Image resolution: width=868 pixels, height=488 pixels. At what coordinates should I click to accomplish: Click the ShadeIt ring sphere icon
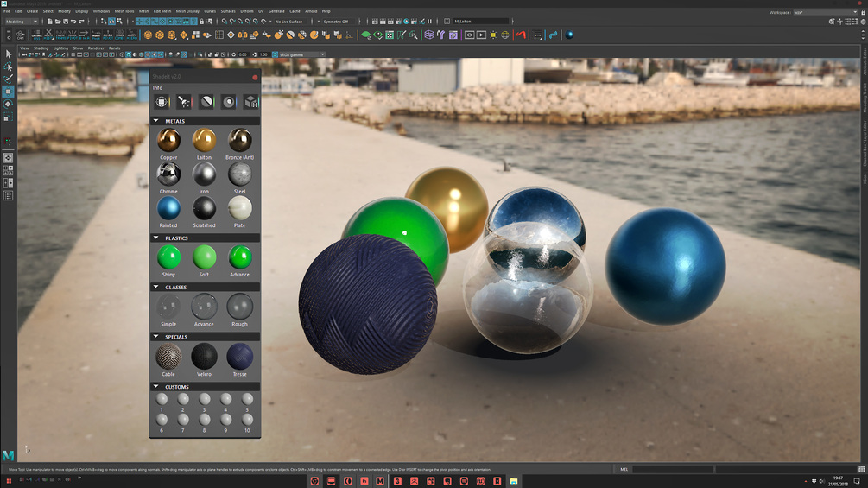coord(229,102)
